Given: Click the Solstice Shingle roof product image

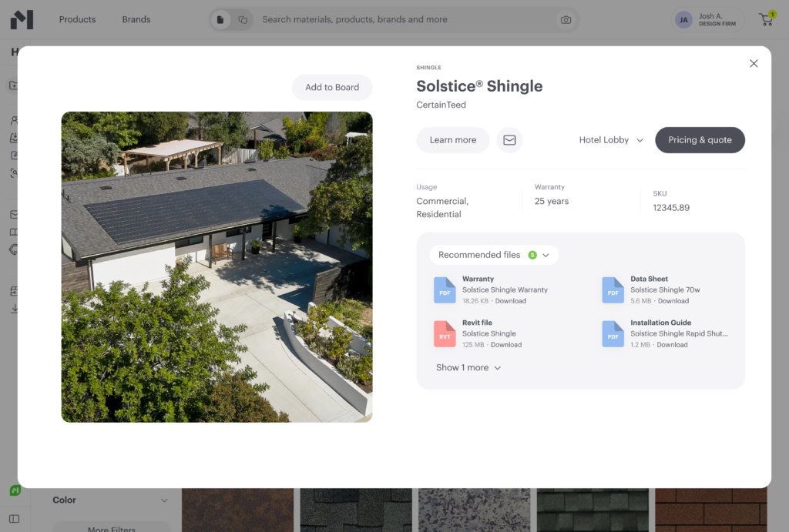Looking at the screenshot, I should click(x=217, y=267).
